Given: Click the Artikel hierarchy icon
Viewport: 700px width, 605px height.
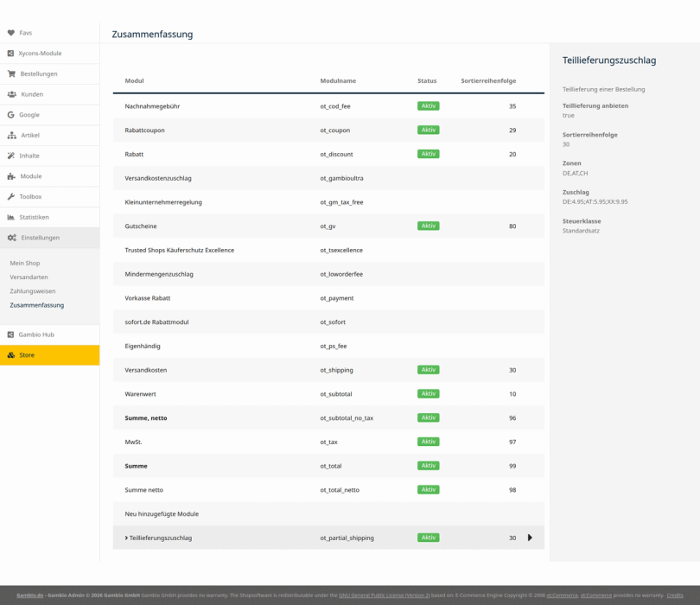Looking at the screenshot, I should coord(12,136).
